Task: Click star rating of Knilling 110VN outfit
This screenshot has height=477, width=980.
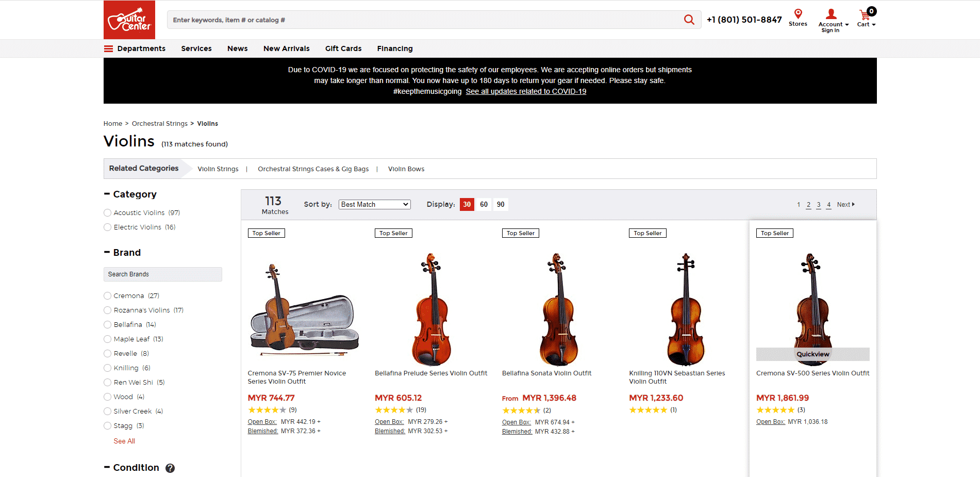Action: pyautogui.click(x=648, y=410)
